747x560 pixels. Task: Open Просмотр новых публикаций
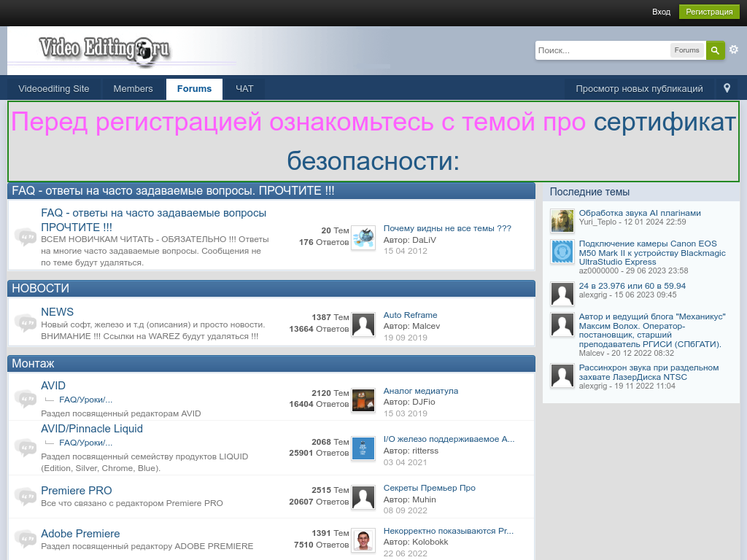[x=639, y=89]
